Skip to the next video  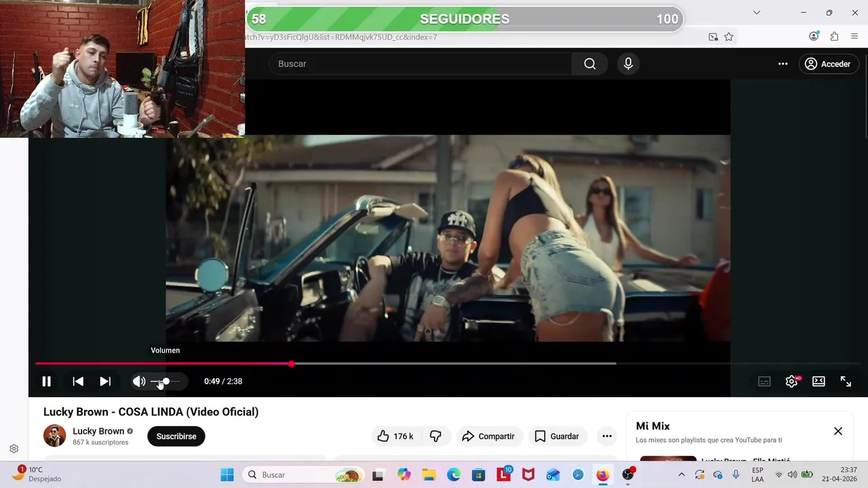[105, 382]
